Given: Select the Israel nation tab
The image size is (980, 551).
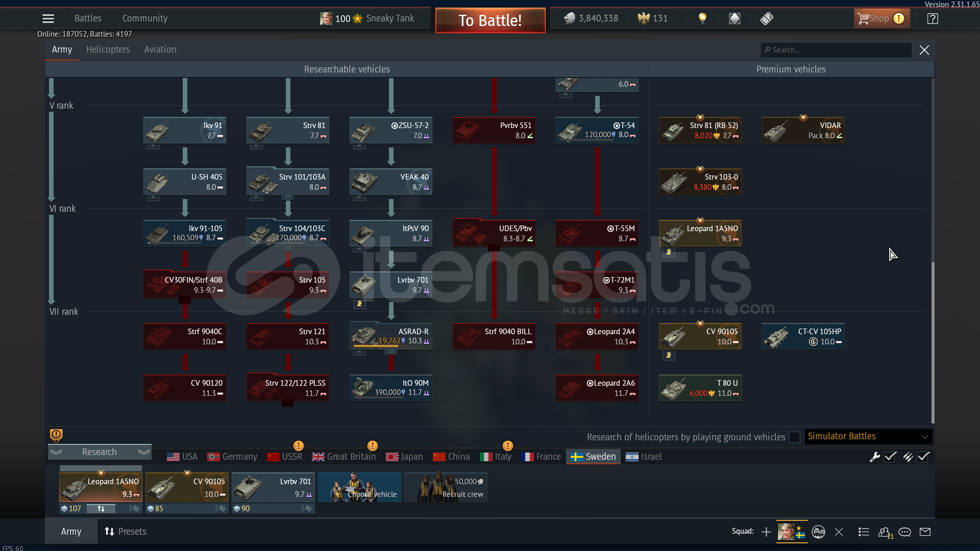Looking at the screenshot, I should point(644,457).
